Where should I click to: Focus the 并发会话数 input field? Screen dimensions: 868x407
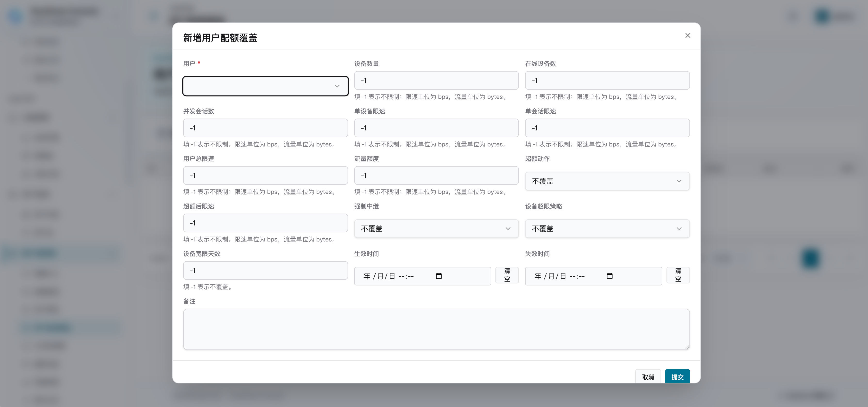[x=266, y=128]
